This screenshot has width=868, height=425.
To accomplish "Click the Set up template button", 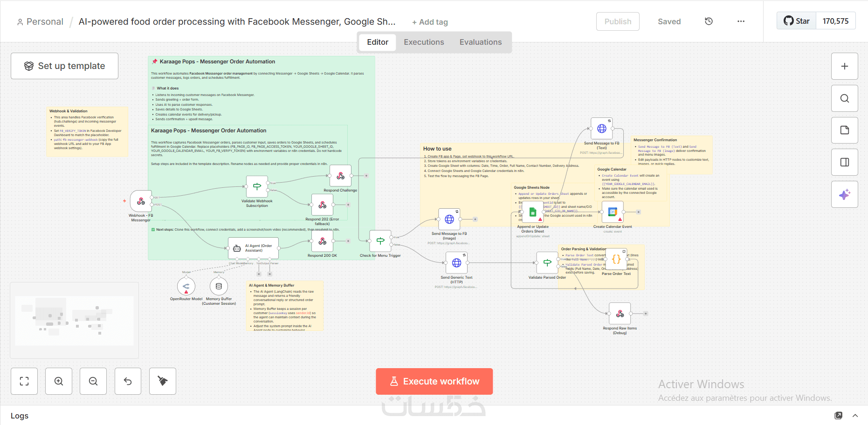I will [x=64, y=66].
